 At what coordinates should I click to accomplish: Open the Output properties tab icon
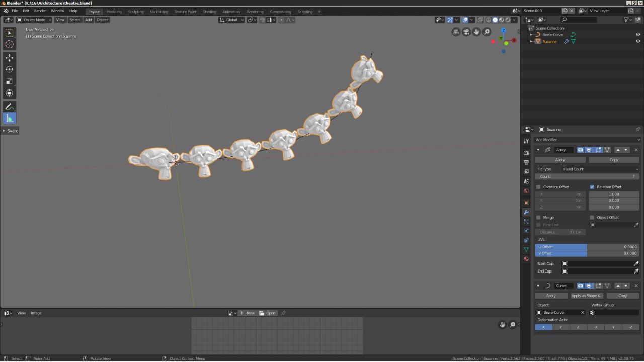[526, 162]
